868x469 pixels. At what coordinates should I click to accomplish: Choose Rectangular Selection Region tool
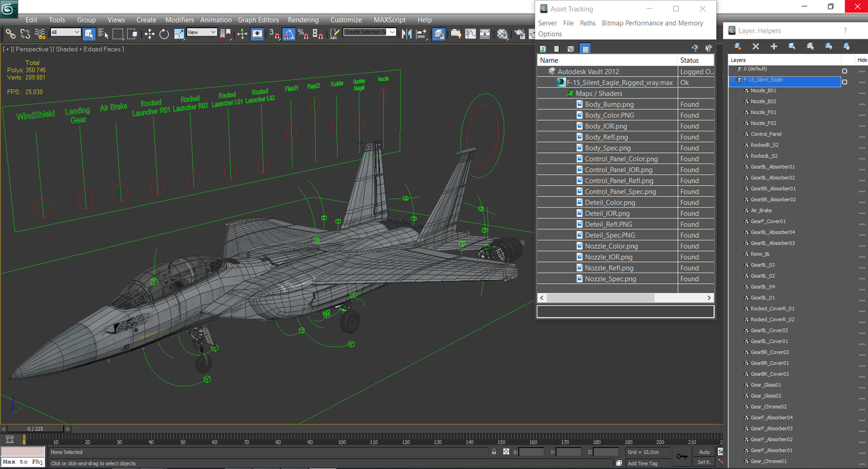118,34
